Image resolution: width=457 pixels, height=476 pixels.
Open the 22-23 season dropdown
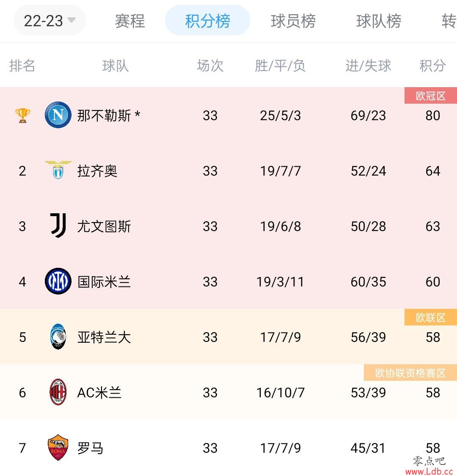coord(50,21)
